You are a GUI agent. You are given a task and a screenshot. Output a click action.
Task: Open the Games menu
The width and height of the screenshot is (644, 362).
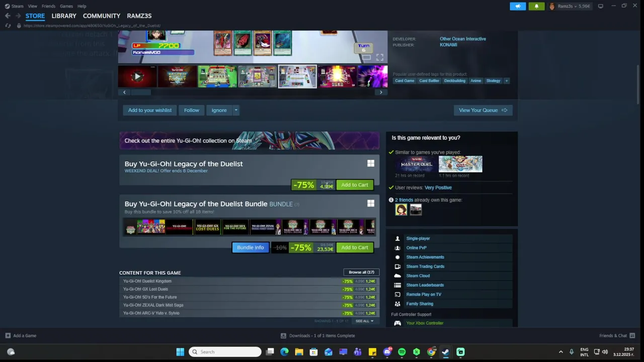tap(66, 6)
